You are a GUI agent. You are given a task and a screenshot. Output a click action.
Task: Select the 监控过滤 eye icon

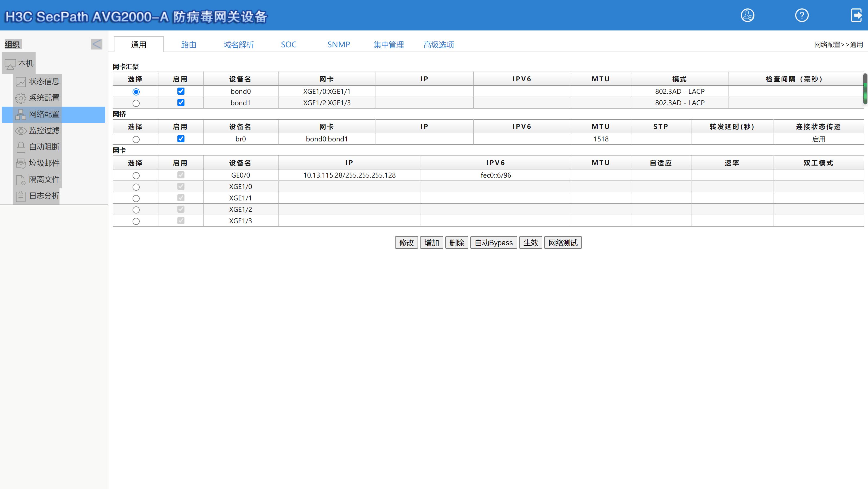click(x=21, y=131)
